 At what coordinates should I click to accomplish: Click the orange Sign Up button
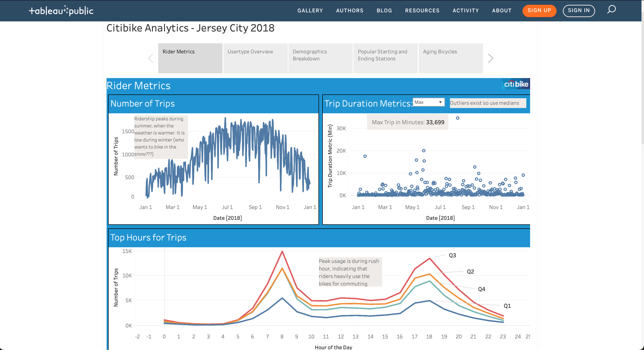click(x=539, y=11)
